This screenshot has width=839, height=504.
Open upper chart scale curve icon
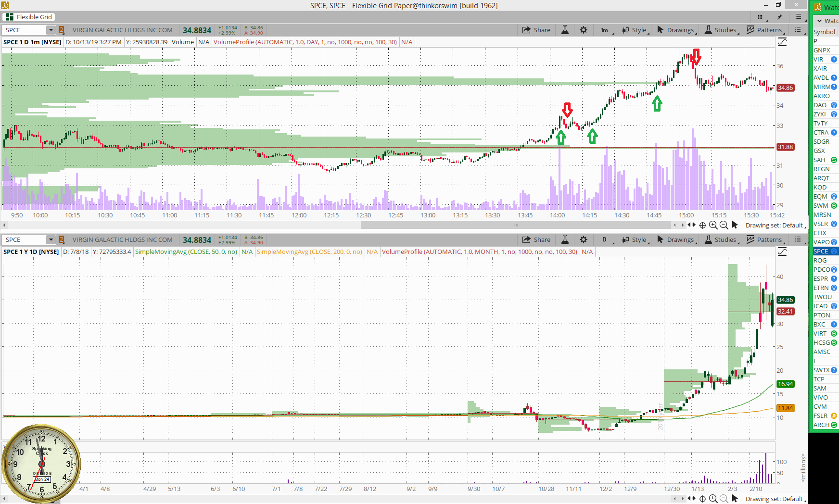click(x=782, y=42)
